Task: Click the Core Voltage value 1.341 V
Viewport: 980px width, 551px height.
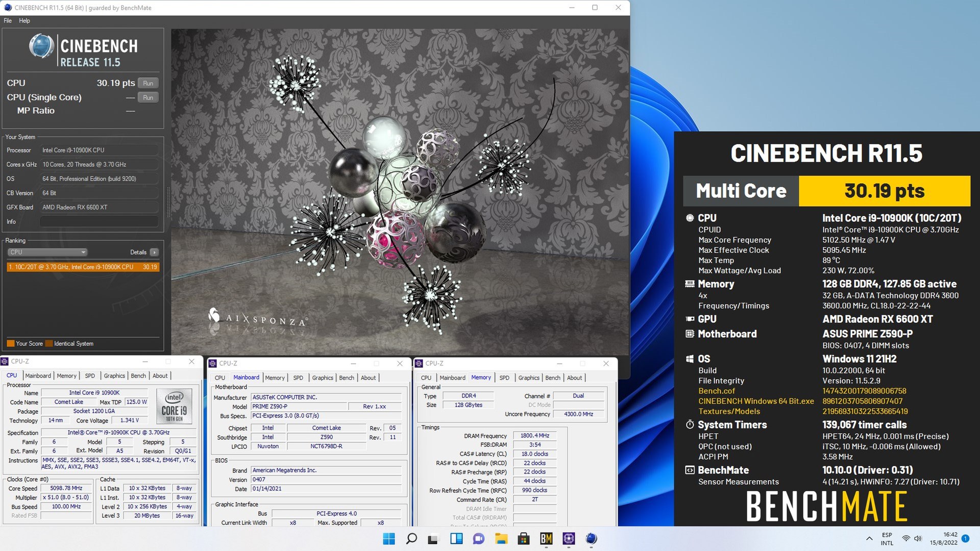Action: pos(130,420)
